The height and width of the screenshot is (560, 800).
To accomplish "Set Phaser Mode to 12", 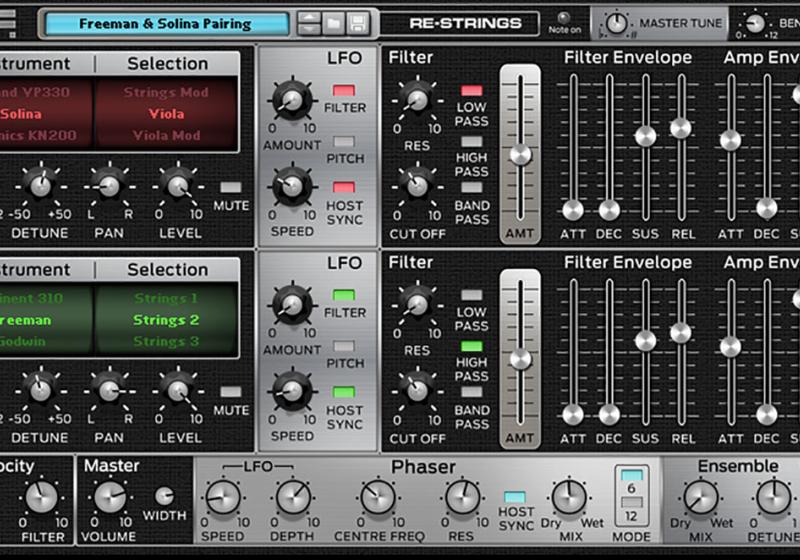I will (631, 517).
